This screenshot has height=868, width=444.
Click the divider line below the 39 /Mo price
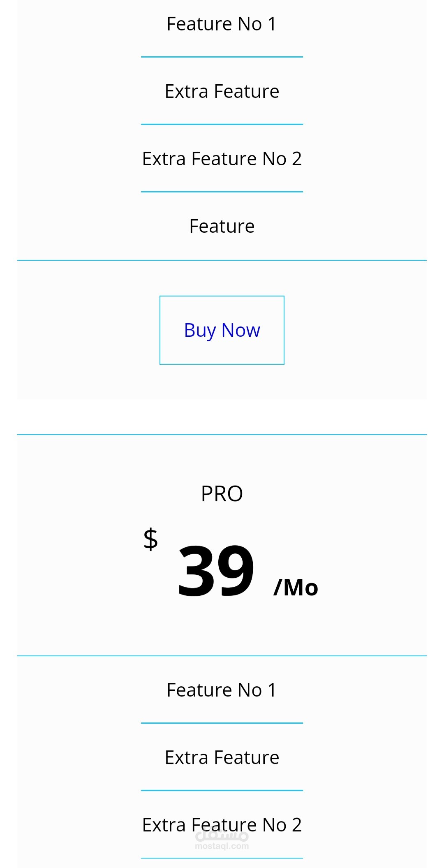(222, 656)
